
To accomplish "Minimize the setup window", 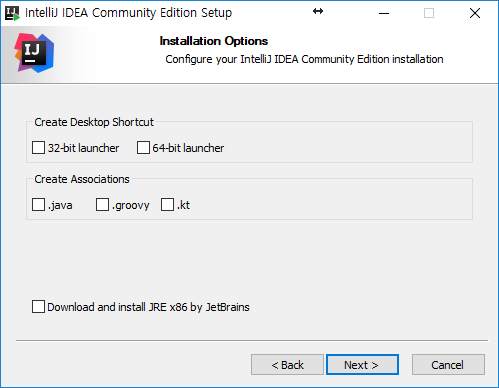I will [384, 13].
